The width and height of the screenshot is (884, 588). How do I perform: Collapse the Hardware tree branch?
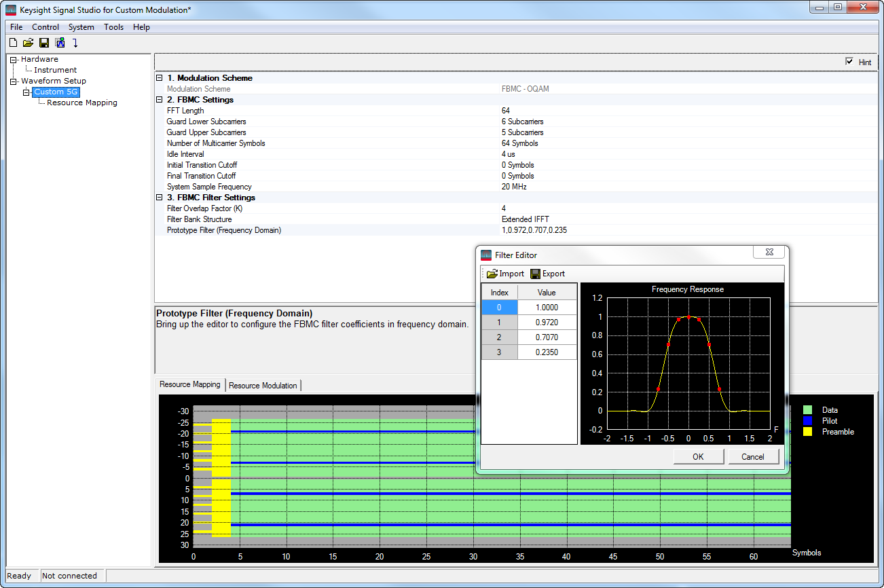[12, 59]
